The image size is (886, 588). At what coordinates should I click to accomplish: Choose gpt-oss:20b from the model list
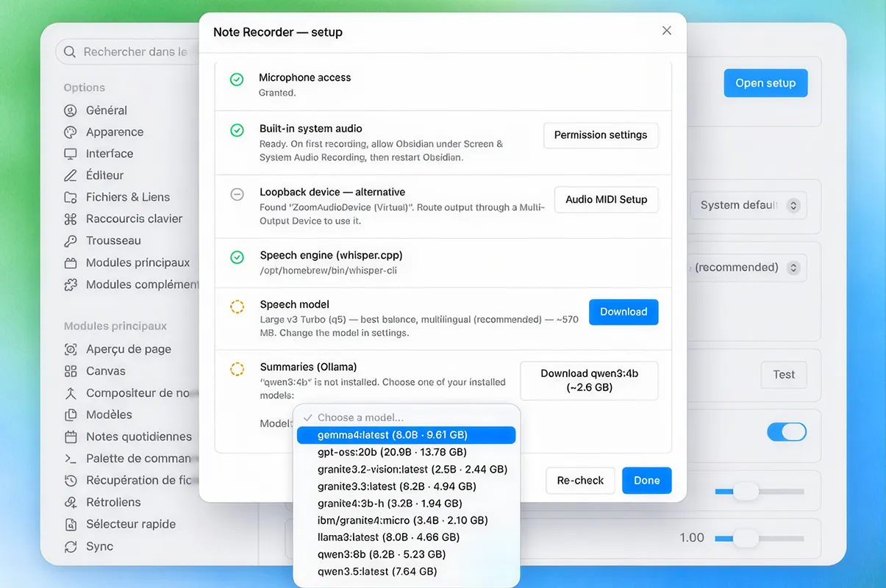tap(406, 452)
